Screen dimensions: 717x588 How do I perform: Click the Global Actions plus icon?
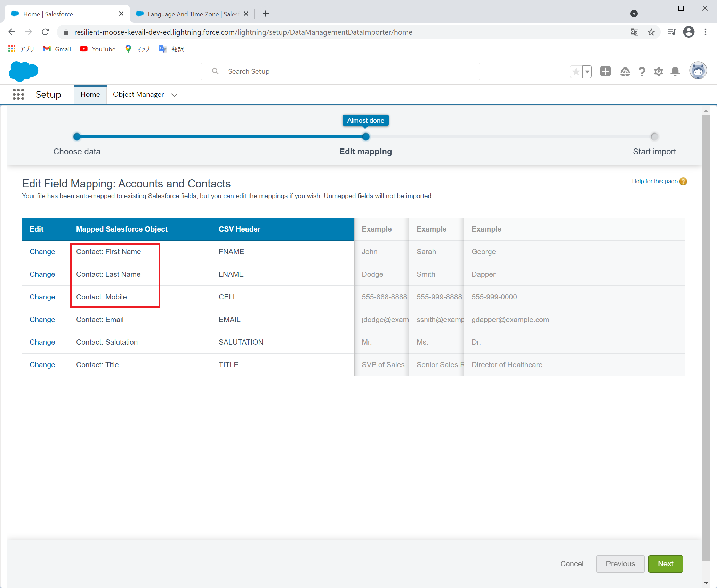tap(605, 72)
